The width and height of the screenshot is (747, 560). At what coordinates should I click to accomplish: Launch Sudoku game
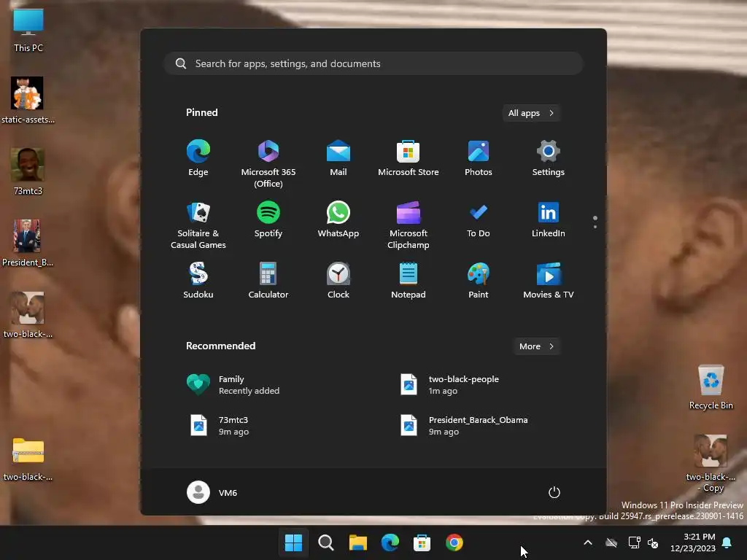(x=198, y=281)
